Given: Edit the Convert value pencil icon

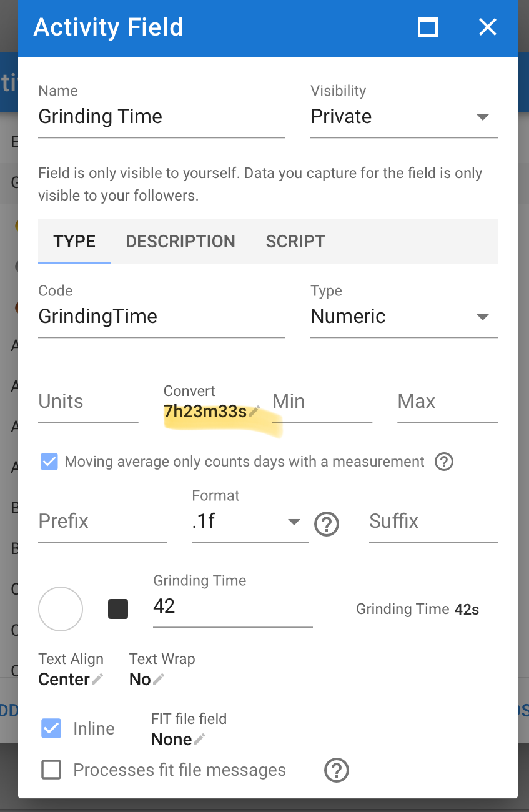Looking at the screenshot, I should pos(254,412).
